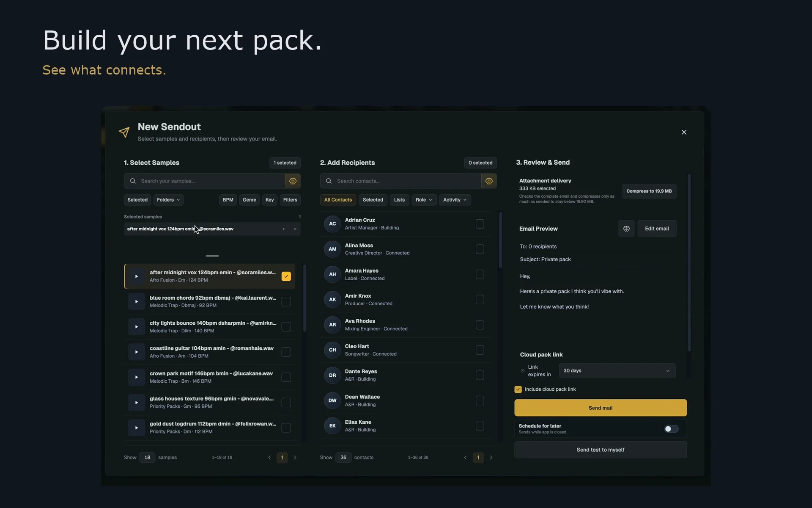Screen dimensions: 812x508
Task: Close the New Sendout dialog
Action: click(684, 132)
